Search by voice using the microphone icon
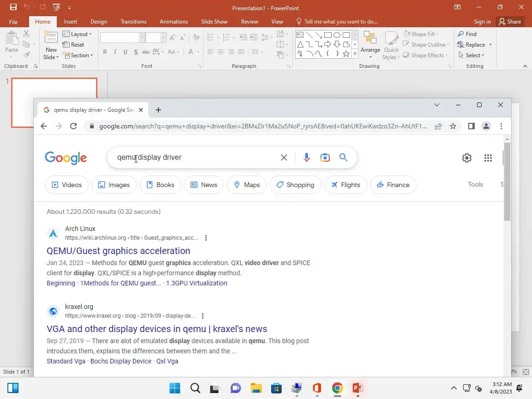The width and height of the screenshot is (532, 399). point(306,157)
